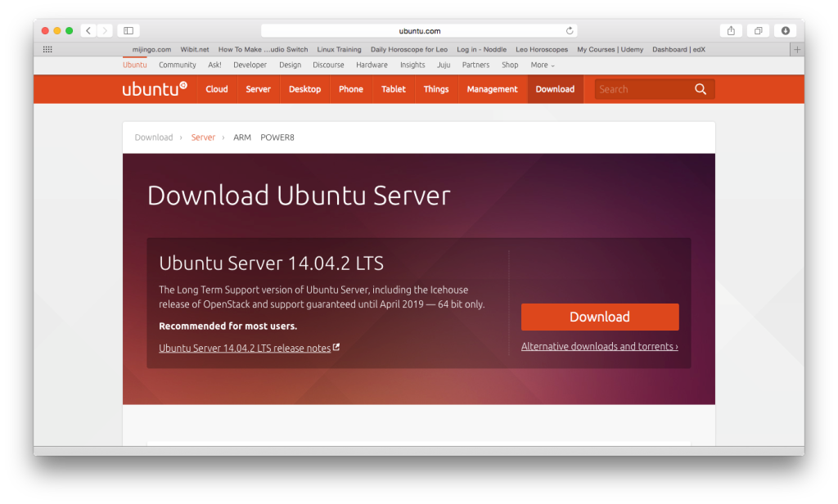Click the ubuntu.com address bar
The height and width of the screenshot is (504, 838).
[419, 31]
